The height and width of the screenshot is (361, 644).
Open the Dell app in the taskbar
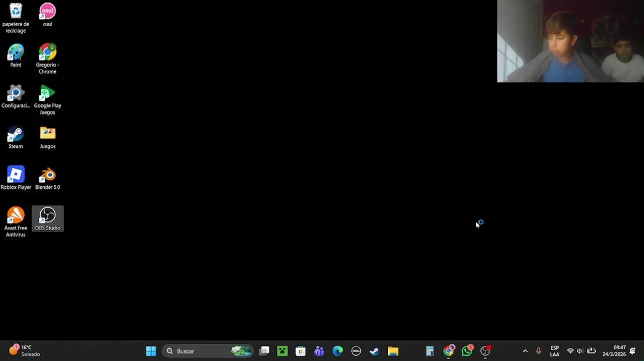coord(356,351)
